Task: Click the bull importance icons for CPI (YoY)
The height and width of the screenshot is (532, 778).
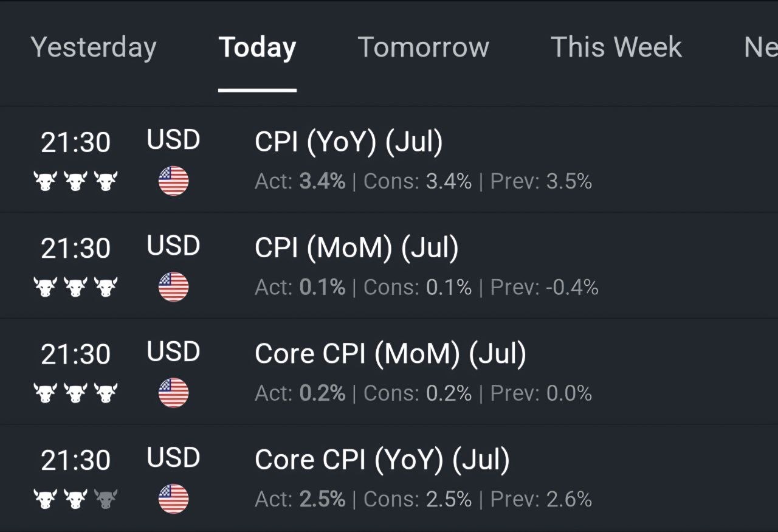Action: click(75, 181)
